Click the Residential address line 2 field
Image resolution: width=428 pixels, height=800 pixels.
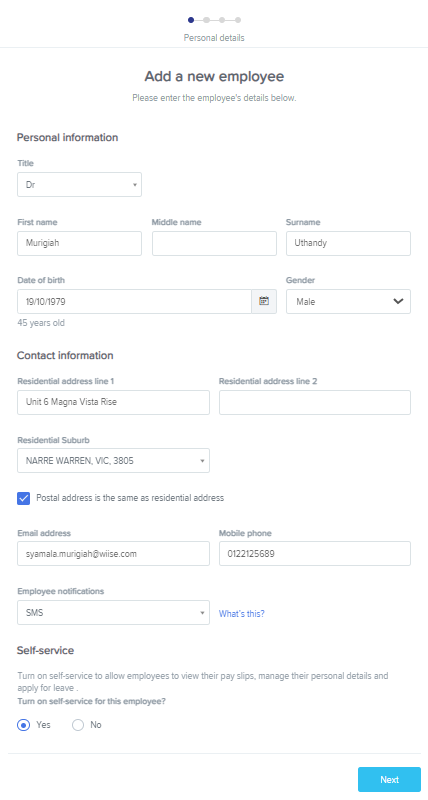(x=315, y=403)
